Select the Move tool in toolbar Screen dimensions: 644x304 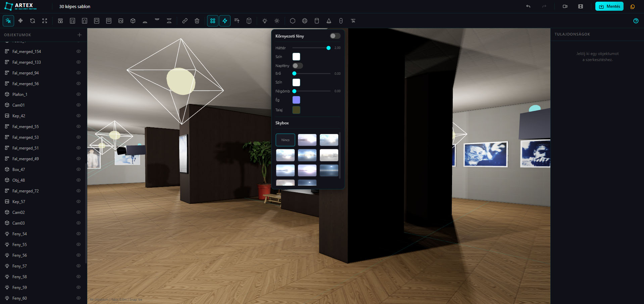click(20, 21)
